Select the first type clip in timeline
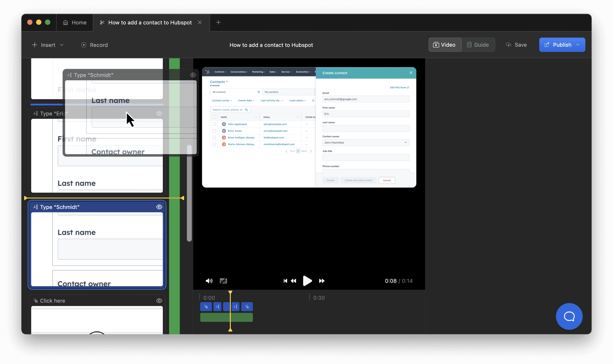613x364 pixels. tap(217, 307)
